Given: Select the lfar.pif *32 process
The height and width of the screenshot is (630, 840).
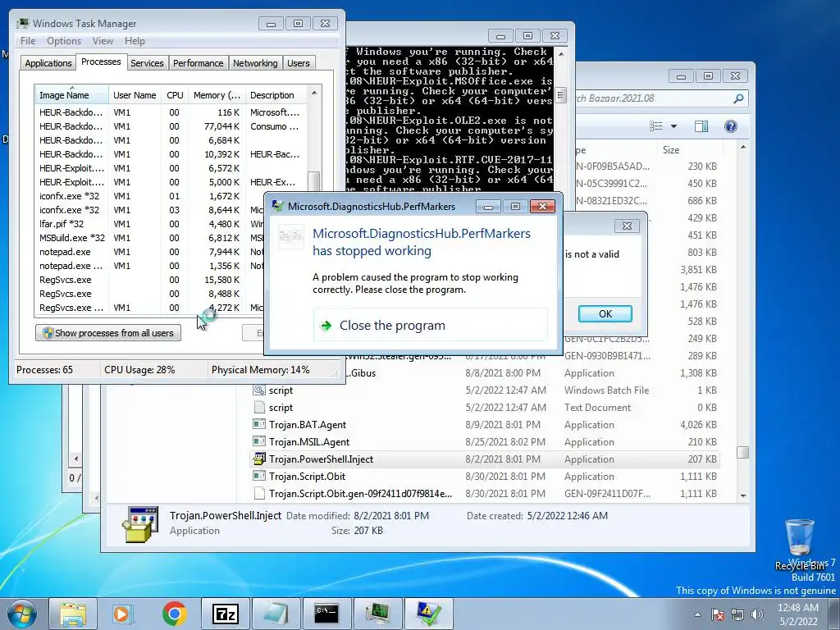Looking at the screenshot, I should click(x=151, y=224).
